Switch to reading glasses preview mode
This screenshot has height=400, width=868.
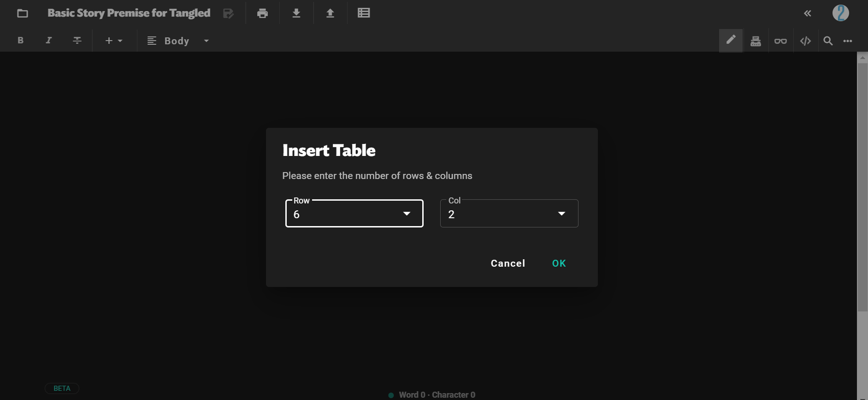coord(780,41)
